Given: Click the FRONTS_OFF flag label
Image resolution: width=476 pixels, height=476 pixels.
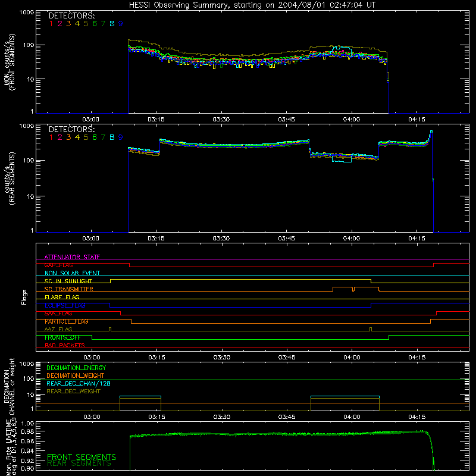Looking at the screenshot, I should (62, 337).
